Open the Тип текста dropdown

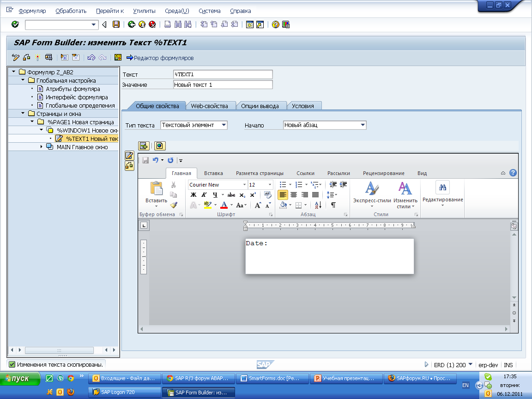[224, 125]
